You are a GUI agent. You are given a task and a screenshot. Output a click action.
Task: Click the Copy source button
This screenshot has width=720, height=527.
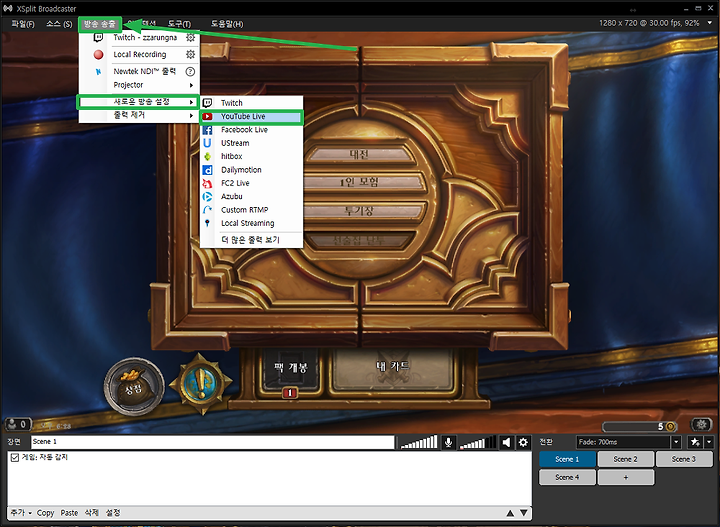pos(45,513)
